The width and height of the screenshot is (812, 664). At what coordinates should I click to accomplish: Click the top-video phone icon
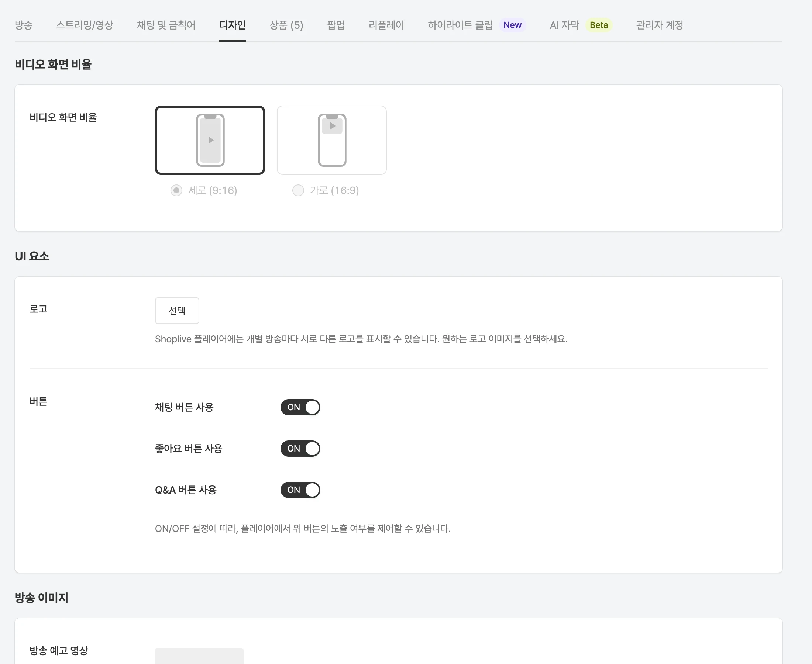coord(332,140)
